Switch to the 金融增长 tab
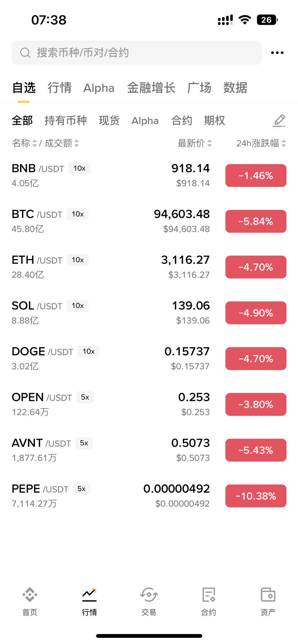The width and height of the screenshot is (298, 644). [151, 88]
